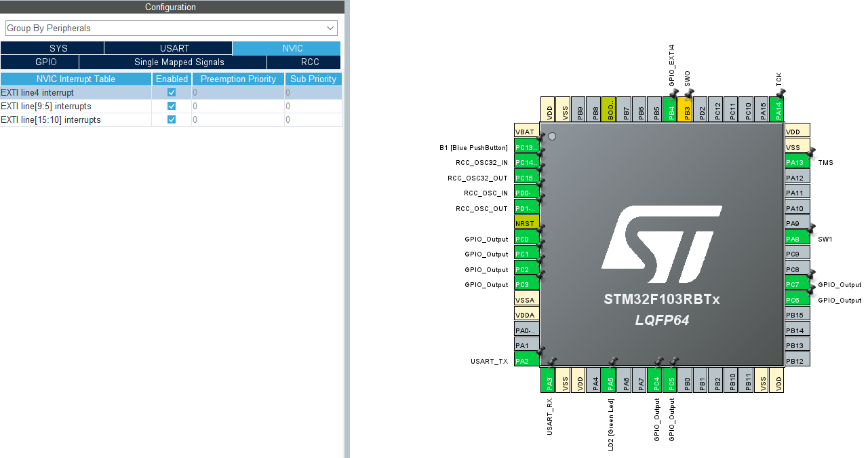Click the Configuration panel title bar

coord(171,7)
